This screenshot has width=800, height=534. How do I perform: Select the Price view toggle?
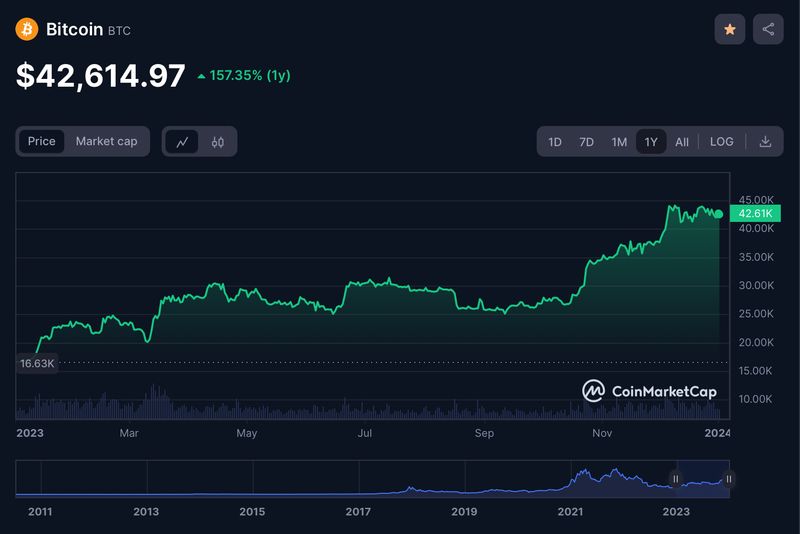click(42, 142)
